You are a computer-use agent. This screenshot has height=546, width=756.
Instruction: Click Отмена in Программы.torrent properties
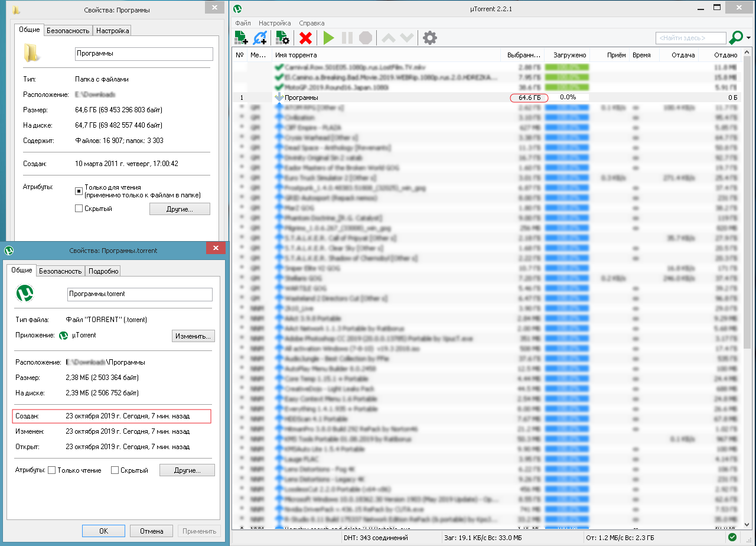point(151,531)
